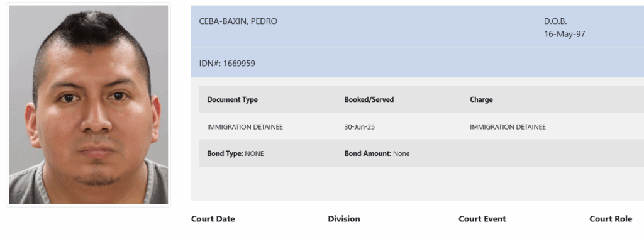Click the D.O.B. label
This screenshot has height=234, width=644.
[555, 21]
